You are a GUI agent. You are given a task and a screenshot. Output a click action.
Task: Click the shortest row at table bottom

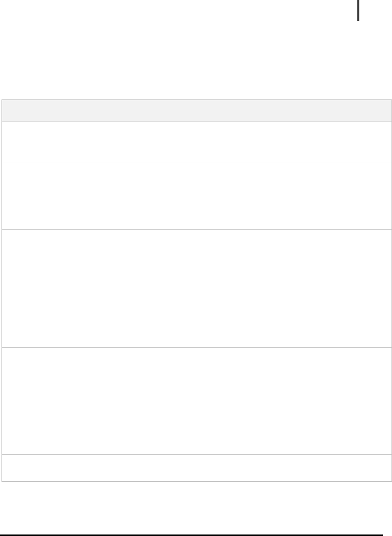coord(196,468)
